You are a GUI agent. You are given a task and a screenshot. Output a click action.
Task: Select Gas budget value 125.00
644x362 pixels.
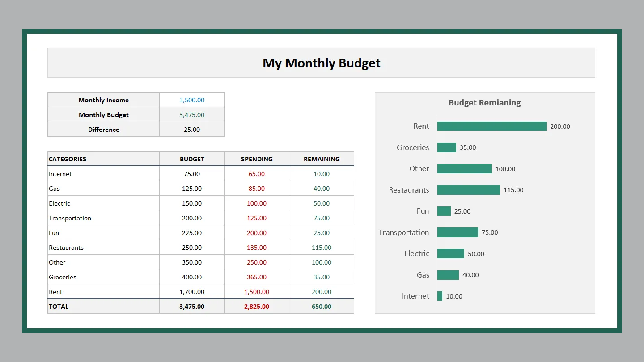(192, 189)
